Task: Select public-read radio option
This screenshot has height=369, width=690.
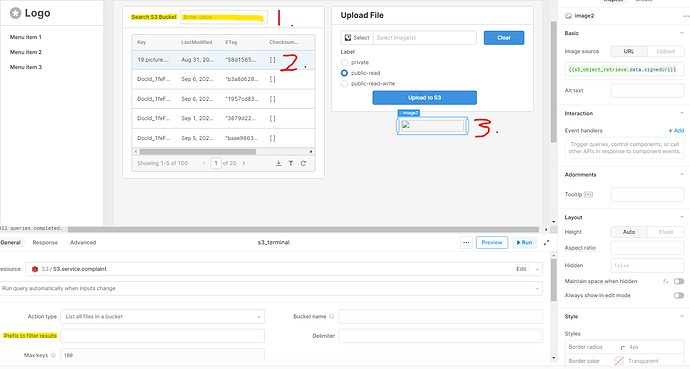Action: pos(344,73)
